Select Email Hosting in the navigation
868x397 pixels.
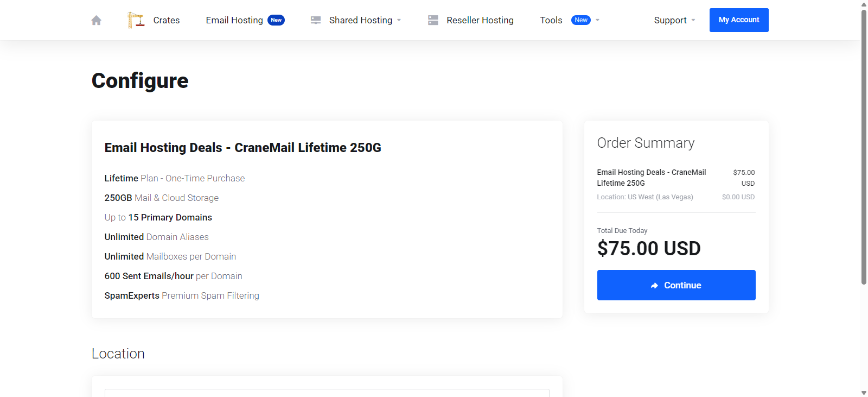pos(234,20)
